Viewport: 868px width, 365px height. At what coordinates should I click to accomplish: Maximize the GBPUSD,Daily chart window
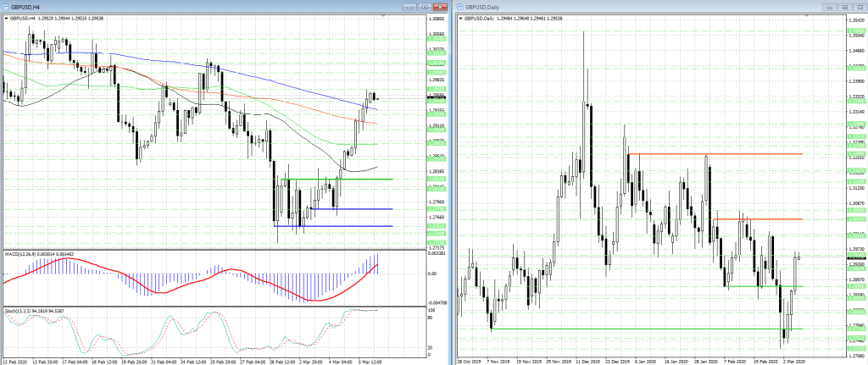pyautogui.click(x=845, y=7)
